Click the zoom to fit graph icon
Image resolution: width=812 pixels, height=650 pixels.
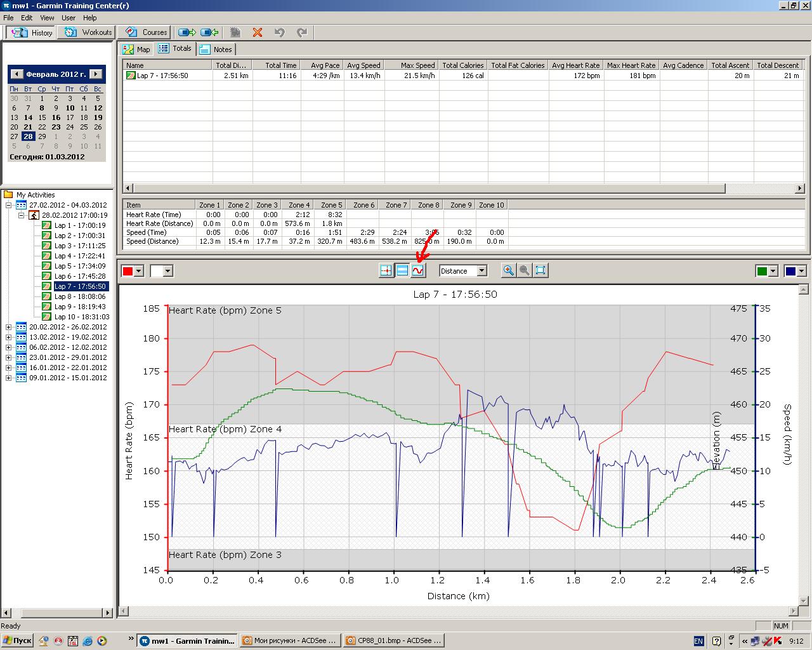point(540,270)
